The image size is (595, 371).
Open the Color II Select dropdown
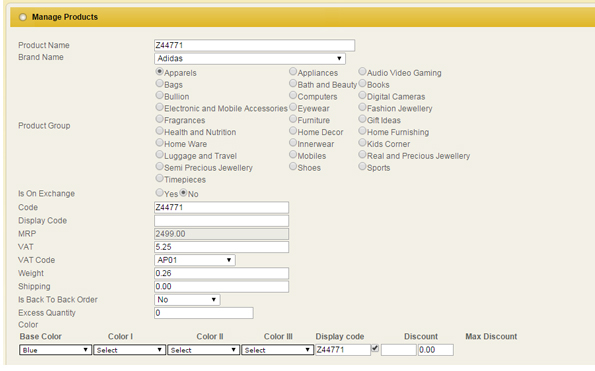[203, 350]
